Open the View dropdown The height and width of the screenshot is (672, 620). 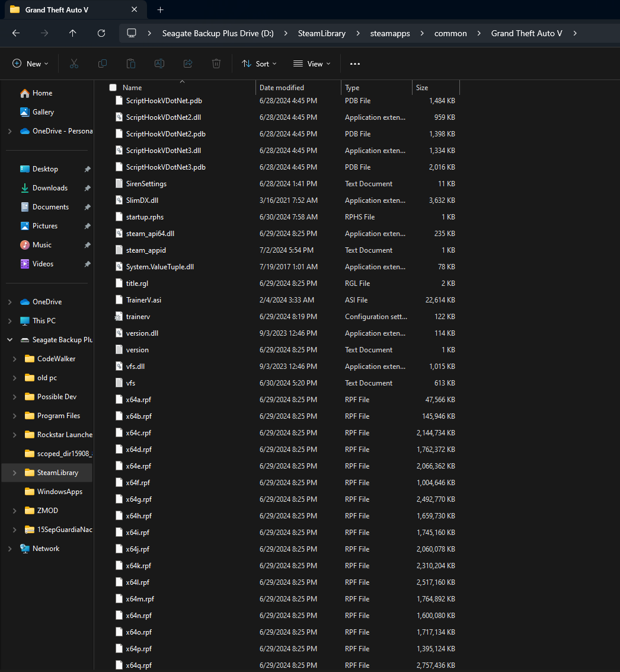coord(311,63)
